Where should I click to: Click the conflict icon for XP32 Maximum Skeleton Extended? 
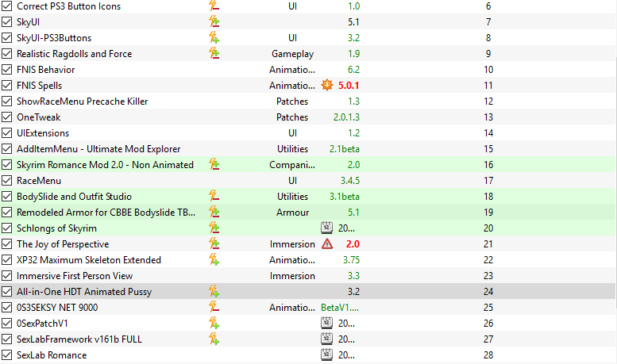click(x=214, y=259)
